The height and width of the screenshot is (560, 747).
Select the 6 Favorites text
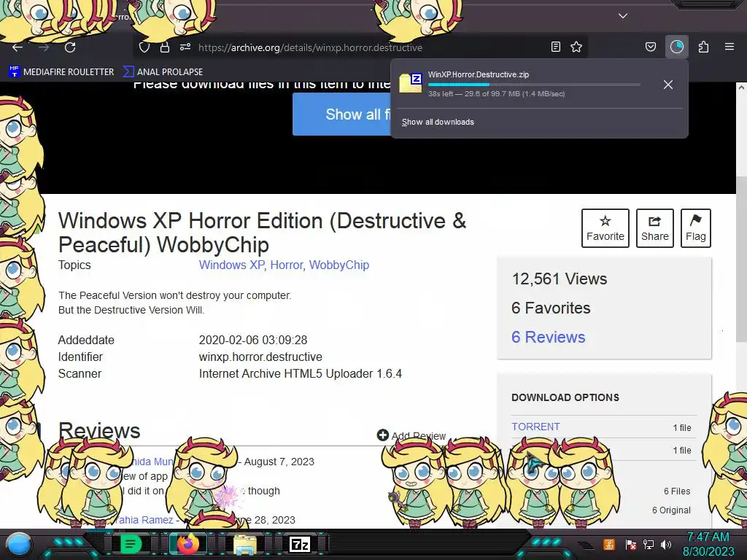coord(551,308)
